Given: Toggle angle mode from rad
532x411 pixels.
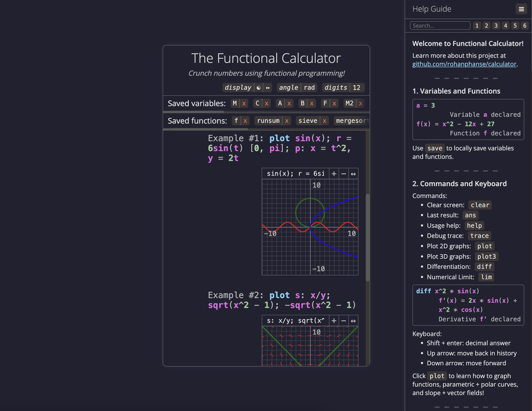Looking at the screenshot, I should (309, 88).
